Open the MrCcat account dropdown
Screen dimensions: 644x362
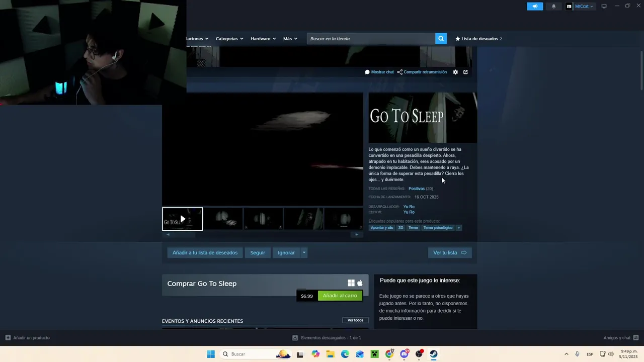click(584, 6)
